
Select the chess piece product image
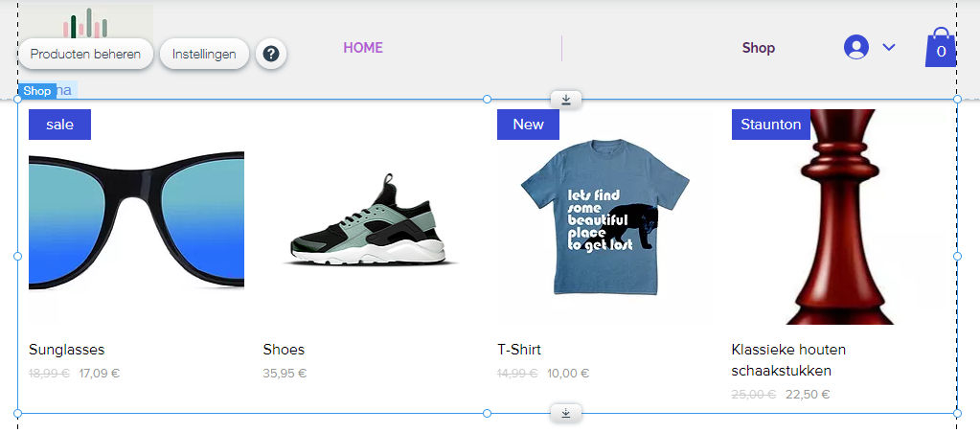tap(839, 216)
